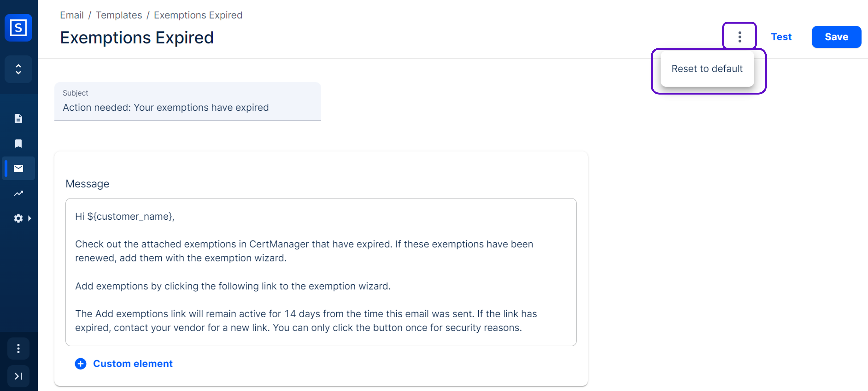
Task: Open the template kebab menu near Test
Action: pyautogui.click(x=739, y=37)
